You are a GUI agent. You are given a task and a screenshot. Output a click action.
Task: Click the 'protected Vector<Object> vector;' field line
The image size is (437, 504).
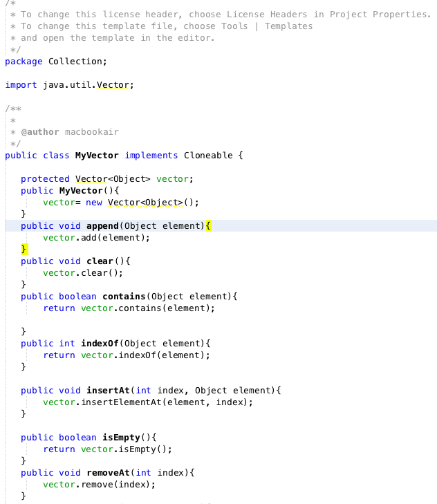[x=107, y=179]
